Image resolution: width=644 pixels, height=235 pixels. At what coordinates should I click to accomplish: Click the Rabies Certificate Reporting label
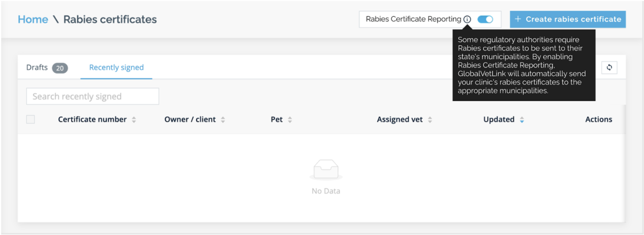click(x=413, y=19)
